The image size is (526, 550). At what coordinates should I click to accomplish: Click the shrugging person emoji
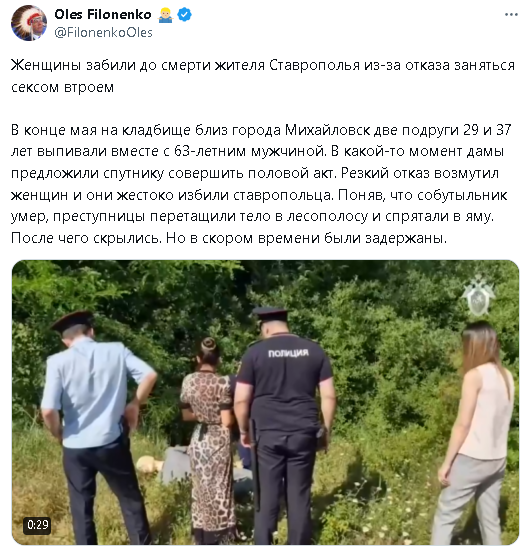pyautogui.click(x=165, y=15)
